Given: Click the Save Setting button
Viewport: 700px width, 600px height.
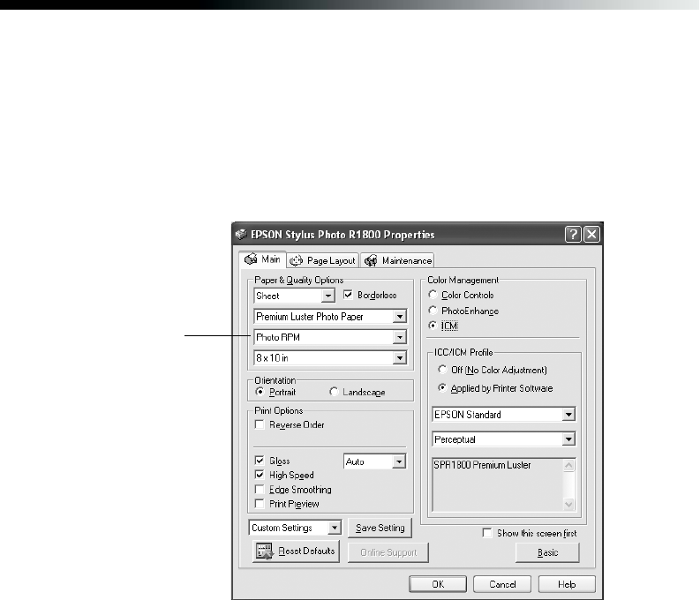Looking at the screenshot, I should (x=380, y=528).
